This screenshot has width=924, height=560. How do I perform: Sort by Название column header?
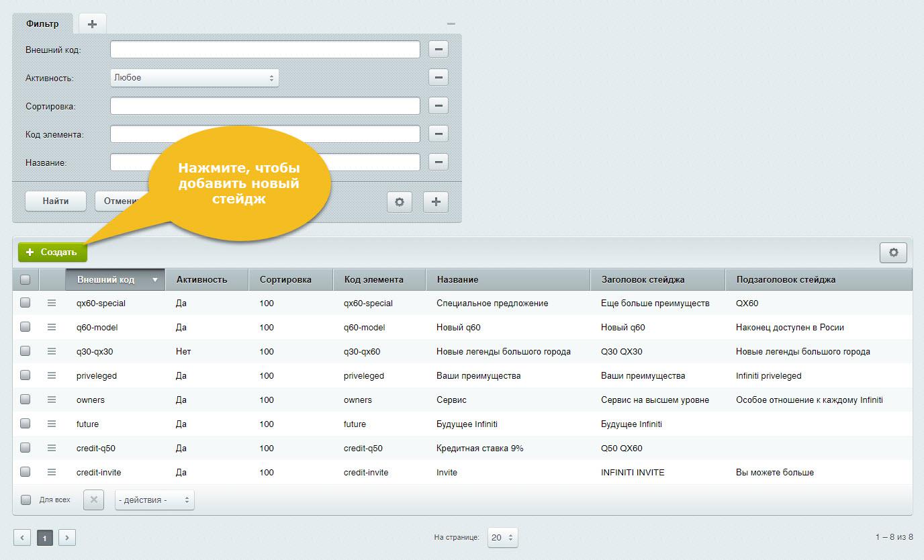tap(508, 279)
